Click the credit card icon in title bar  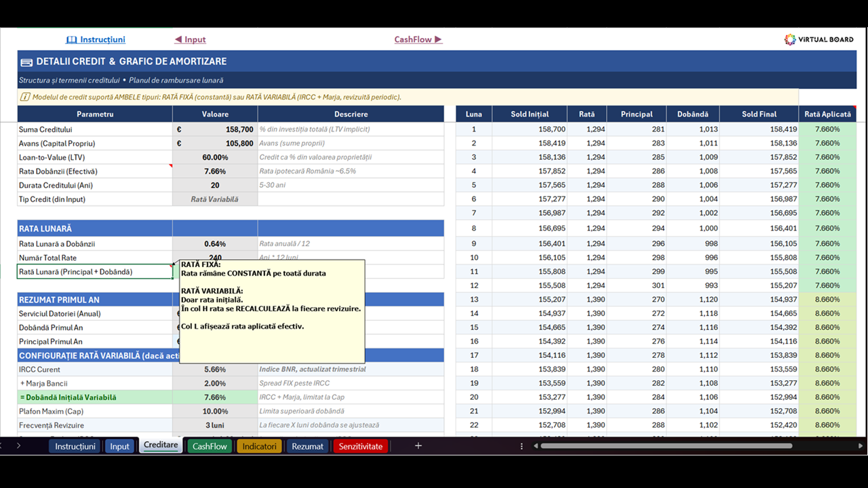26,62
